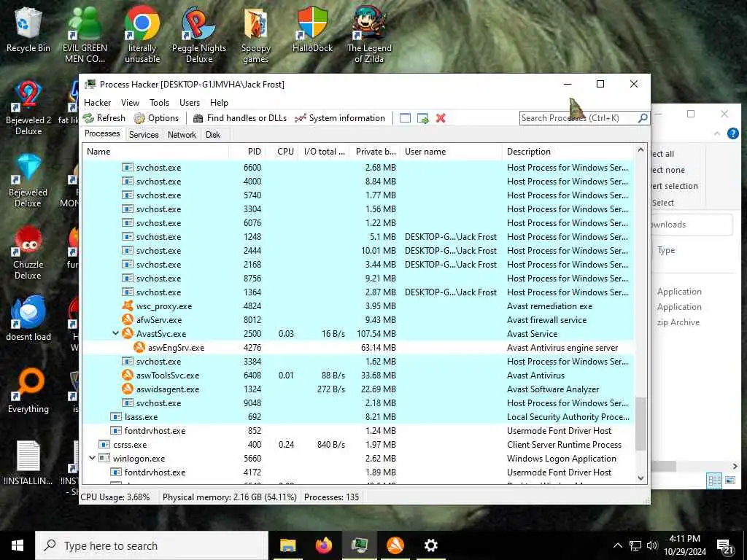Open Firefox from the taskbar
Viewport: 747px width, 560px height.
(324, 545)
